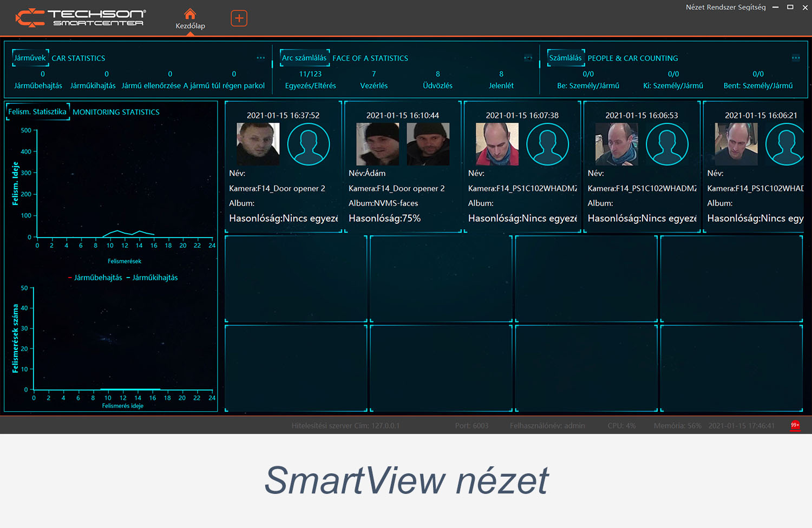Click the Arc számlálás panel label

click(304, 58)
